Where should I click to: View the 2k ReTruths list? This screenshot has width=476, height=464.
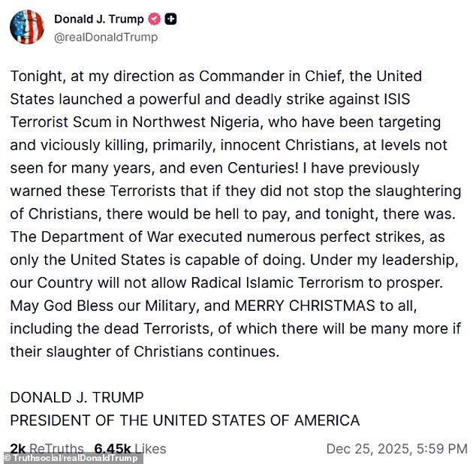[x=47, y=449]
